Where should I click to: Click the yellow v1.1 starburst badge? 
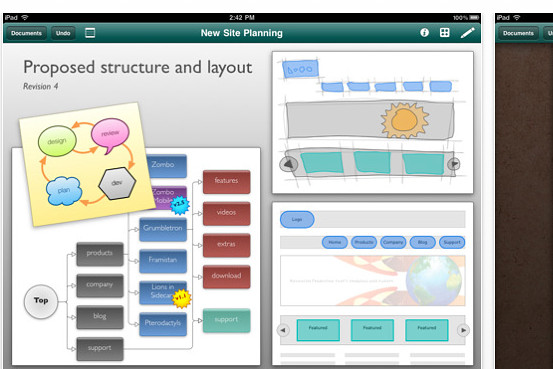click(182, 298)
